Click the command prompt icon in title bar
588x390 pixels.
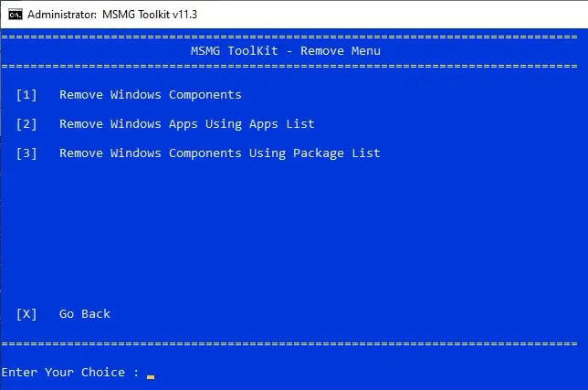click(16, 15)
